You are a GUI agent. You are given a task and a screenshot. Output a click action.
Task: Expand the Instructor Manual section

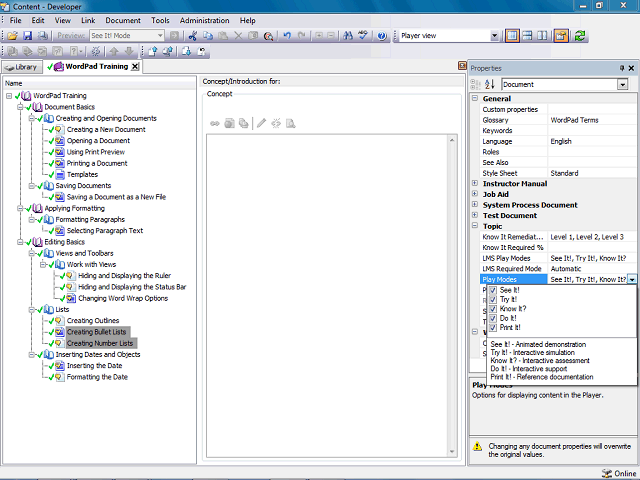[x=475, y=183]
